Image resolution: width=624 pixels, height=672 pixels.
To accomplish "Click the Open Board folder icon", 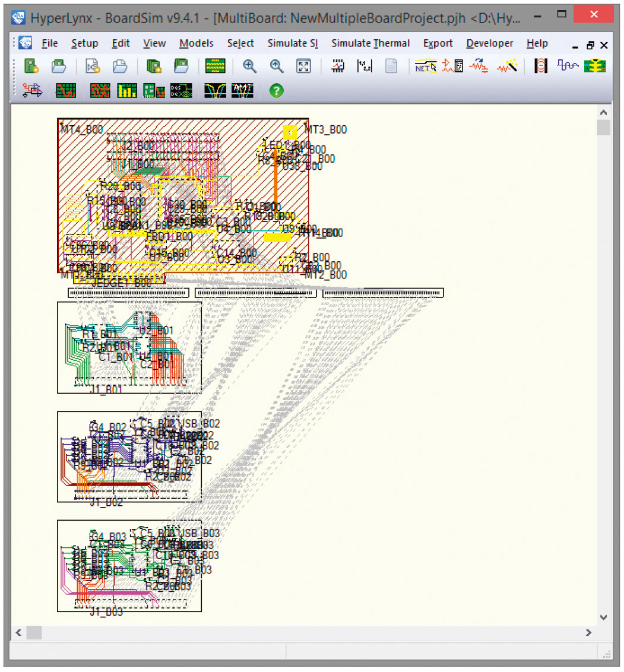I will (x=59, y=66).
